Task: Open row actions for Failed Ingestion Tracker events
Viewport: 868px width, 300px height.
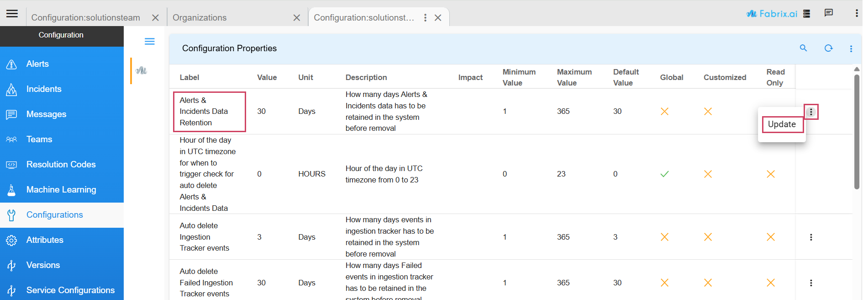Action: [x=811, y=283]
